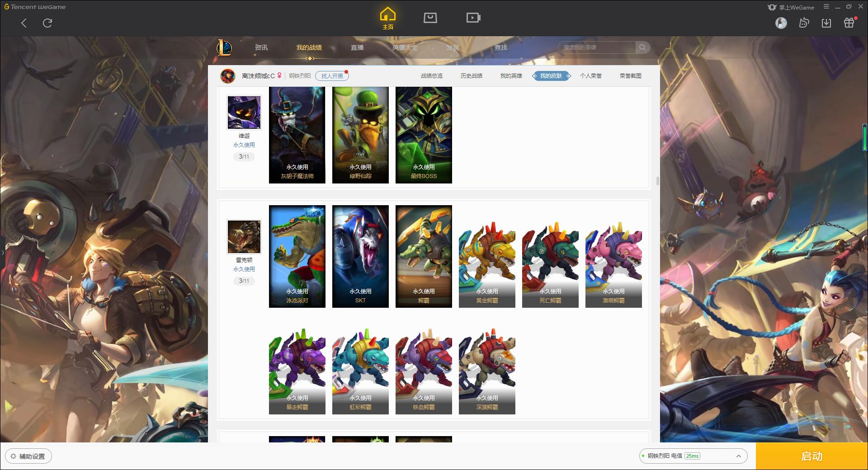Open the home 主页 icon
The height and width of the screenshot is (470, 868).
coord(388,19)
